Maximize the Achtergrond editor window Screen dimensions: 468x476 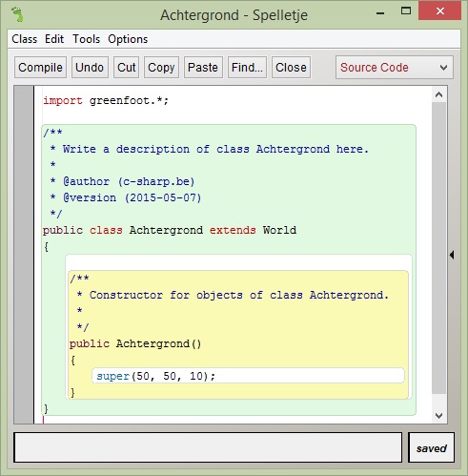coord(406,11)
